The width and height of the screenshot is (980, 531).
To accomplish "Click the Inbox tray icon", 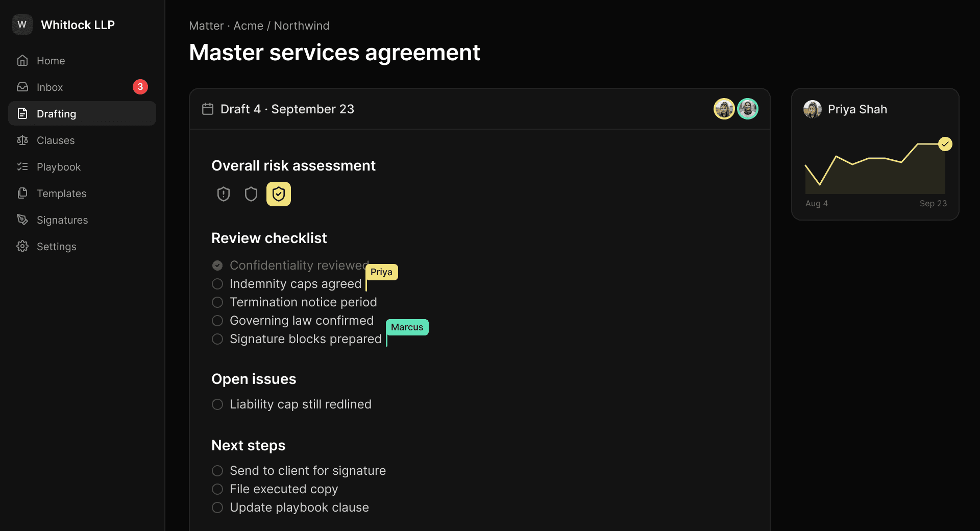I will tap(22, 87).
